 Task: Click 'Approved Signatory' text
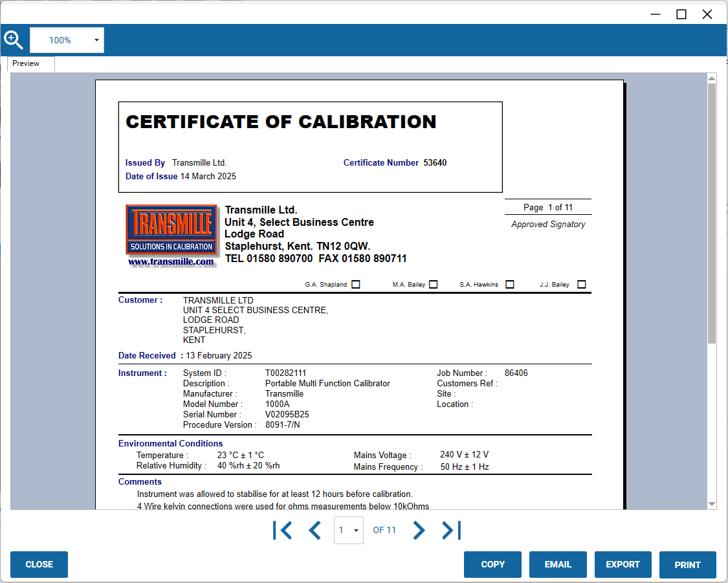pyautogui.click(x=548, y=224)
